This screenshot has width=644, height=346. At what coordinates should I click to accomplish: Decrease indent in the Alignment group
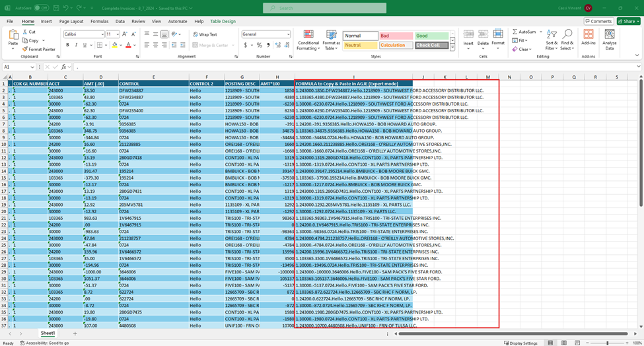click(x=174, y=45)
